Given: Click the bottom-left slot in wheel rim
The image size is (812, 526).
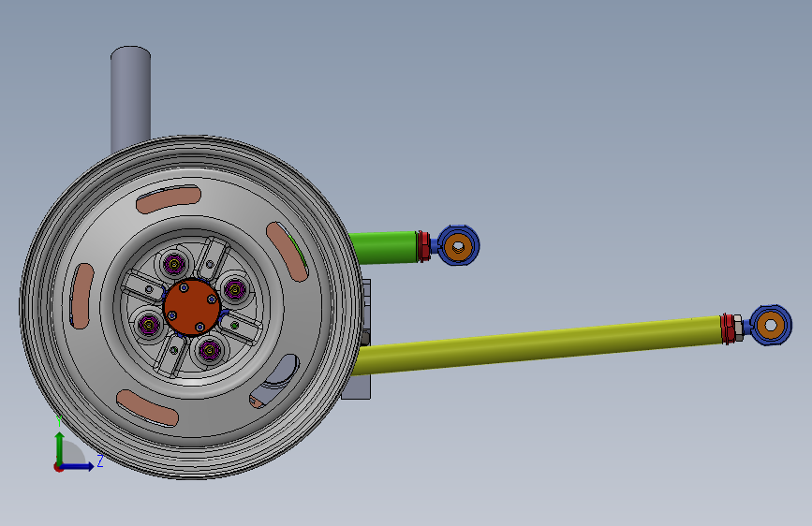Looking at the screenshot, I should tap(148, 408).
